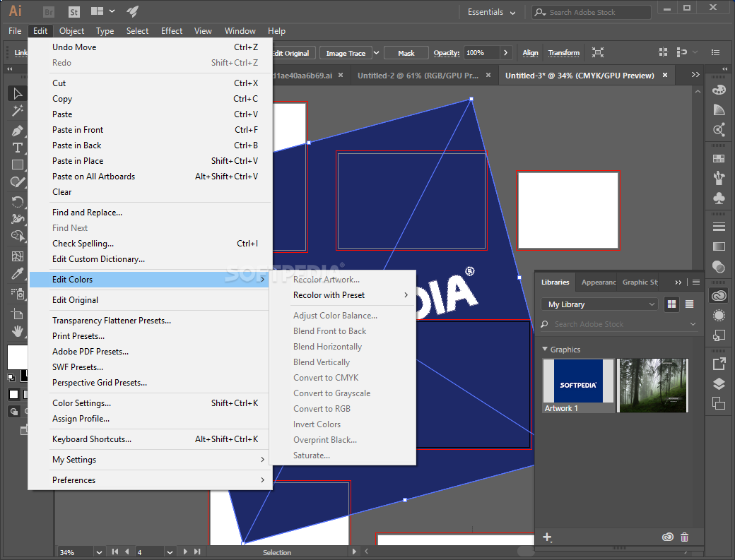Select the Hand tool
Viewport: 735px width, 560px height.
tap(18, 331)
